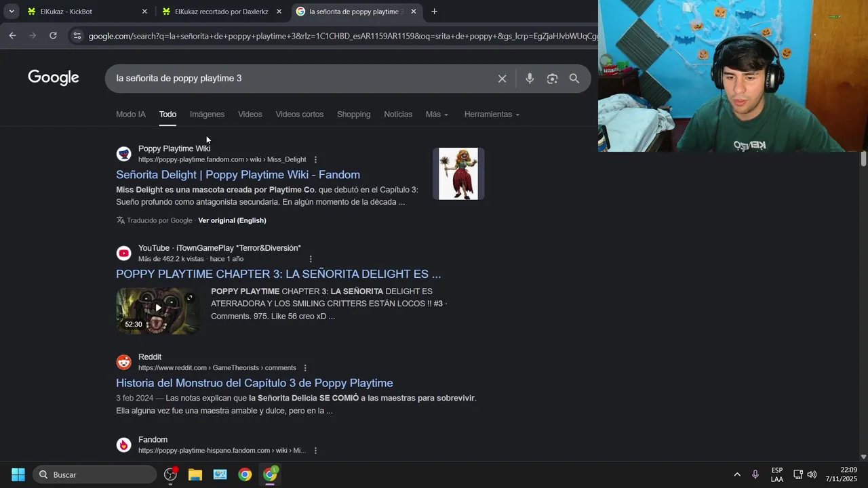
Task: Reload the page with the refresh icon
Action: point(53,35)
